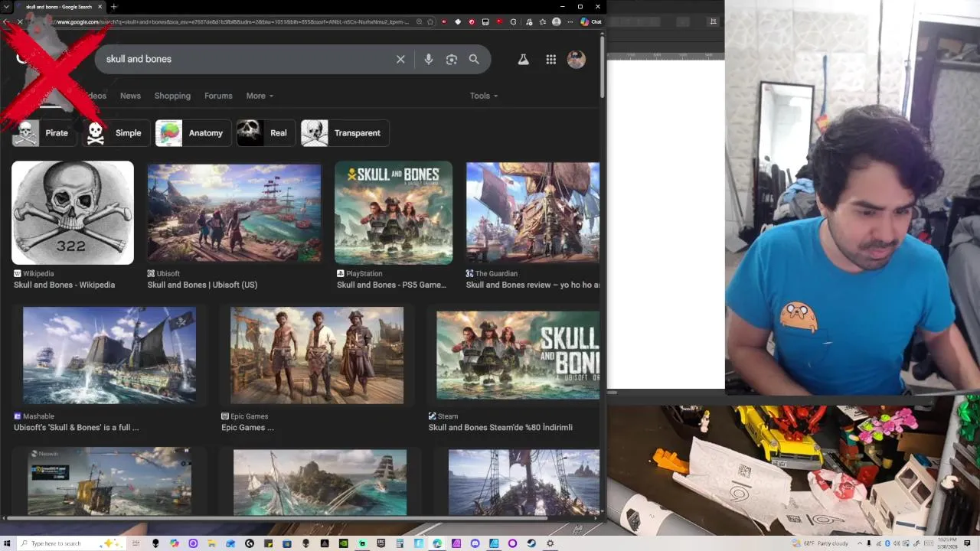Open Mashable Ubisoft's 'Skull & Bones' link
The height and width of the screenshot is (551, 980).
click(77, 428)
